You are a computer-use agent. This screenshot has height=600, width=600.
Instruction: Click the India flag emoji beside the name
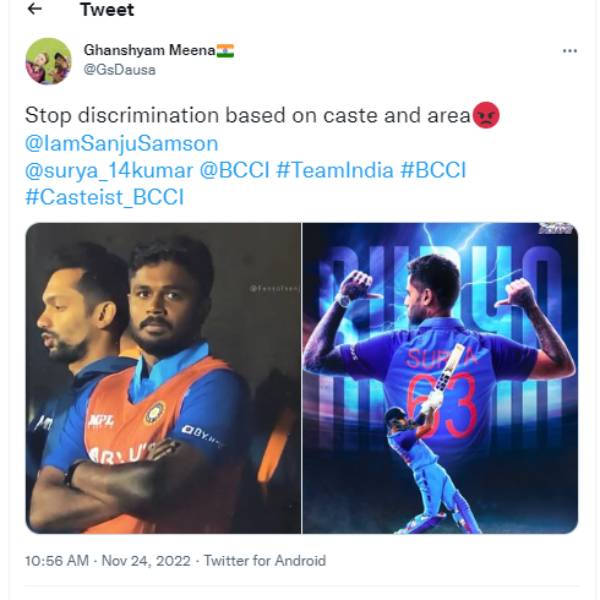point(225,51)
